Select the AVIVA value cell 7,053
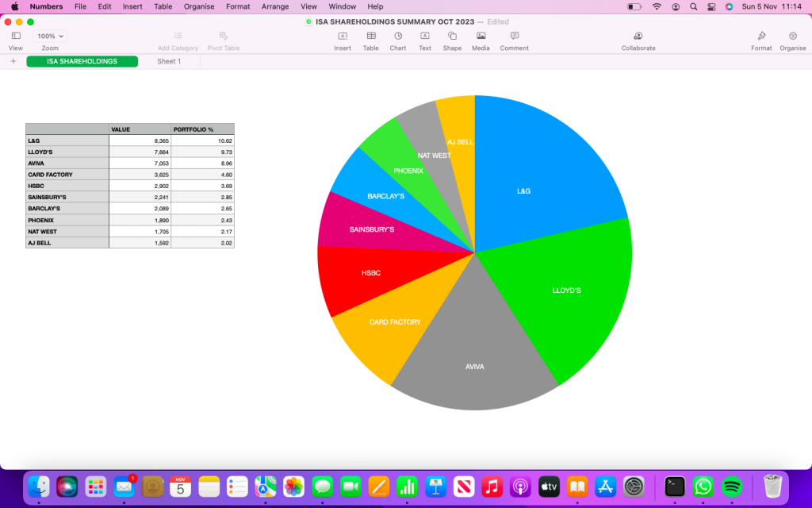812x508 pixels. coord(140,163)
